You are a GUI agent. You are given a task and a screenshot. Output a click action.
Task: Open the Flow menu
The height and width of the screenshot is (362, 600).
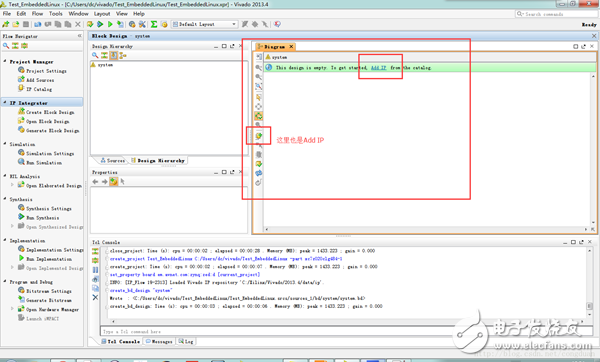[x=37, y=14]
